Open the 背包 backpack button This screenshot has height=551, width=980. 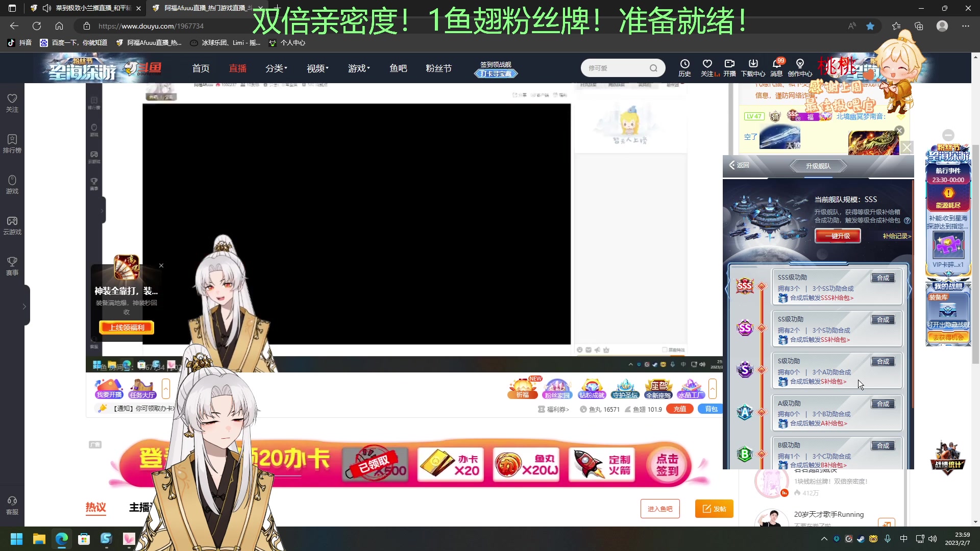tap(711, 409)
